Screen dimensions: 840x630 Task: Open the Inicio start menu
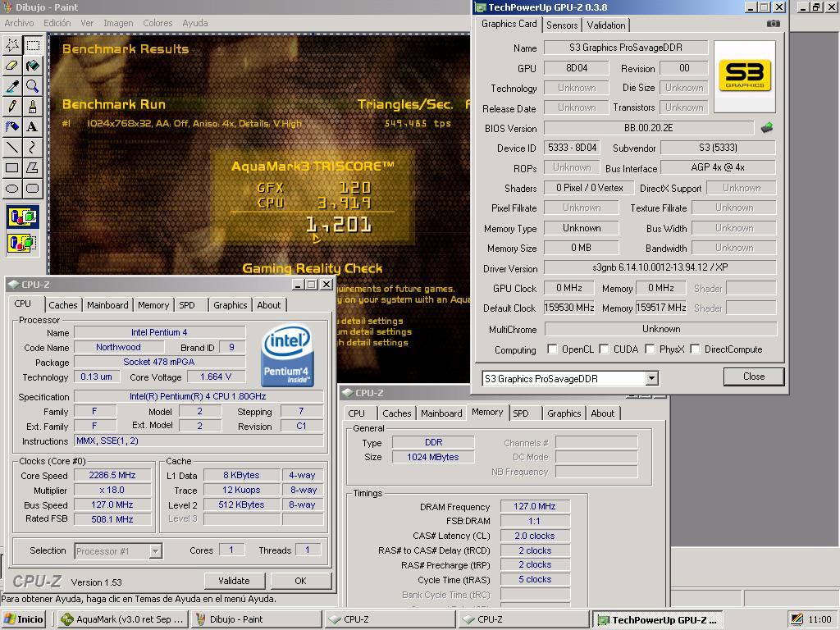pos(24,619)
